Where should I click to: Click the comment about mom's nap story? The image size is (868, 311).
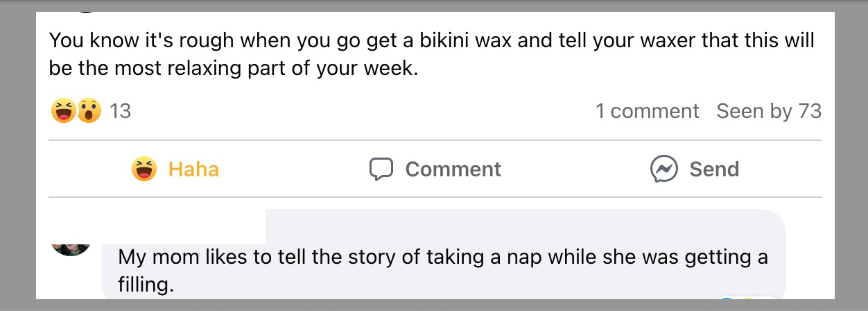[x=442, y=258]
